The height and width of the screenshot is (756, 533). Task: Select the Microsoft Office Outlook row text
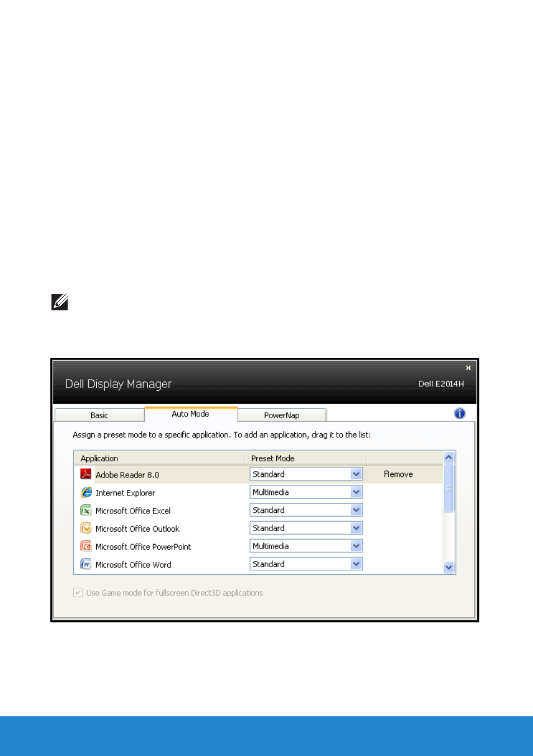click(x=138, y=528)
